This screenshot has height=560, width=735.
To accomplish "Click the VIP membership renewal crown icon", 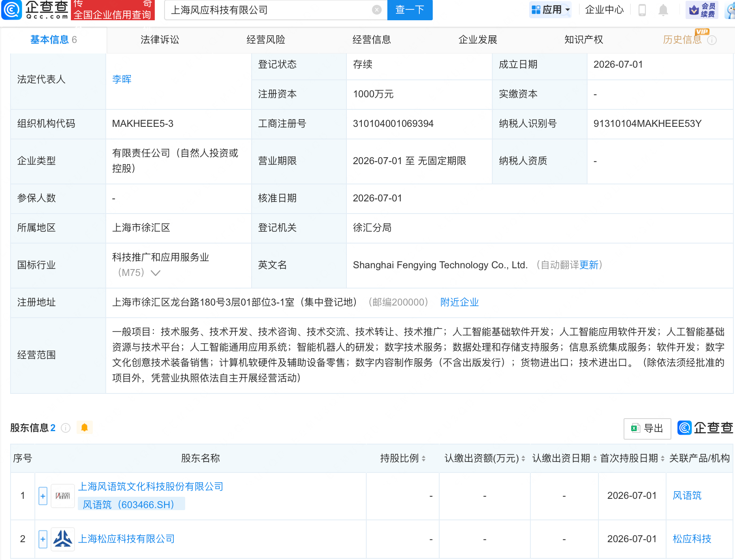I will pyautogui.click(x=702, y=10).
